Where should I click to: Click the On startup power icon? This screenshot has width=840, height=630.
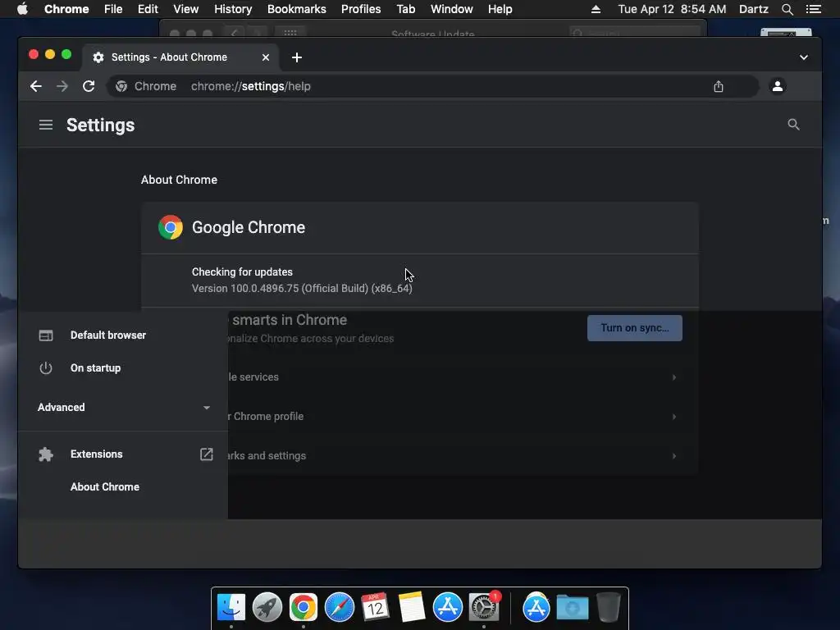point(46,368)
